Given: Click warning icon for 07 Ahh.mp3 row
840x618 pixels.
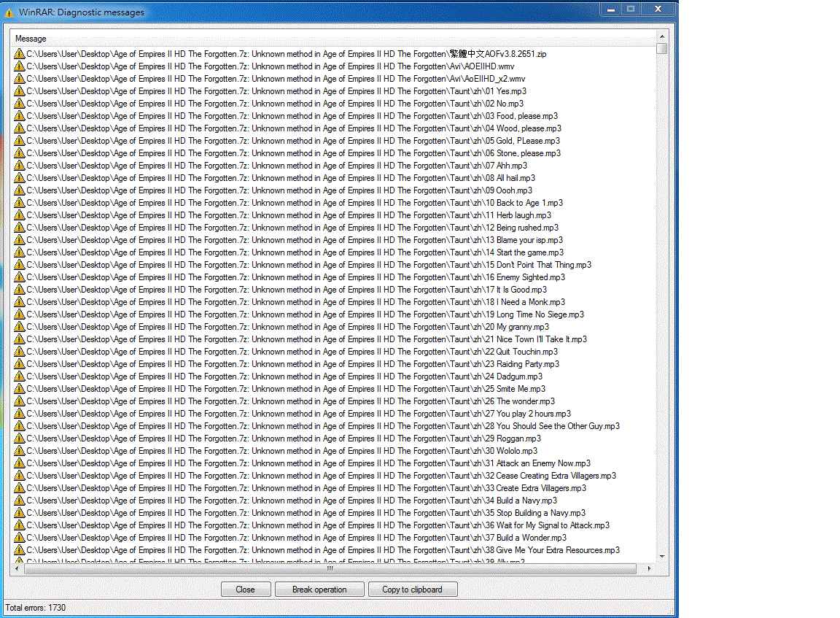Looking at the screenshot, I should coord(19,165).
